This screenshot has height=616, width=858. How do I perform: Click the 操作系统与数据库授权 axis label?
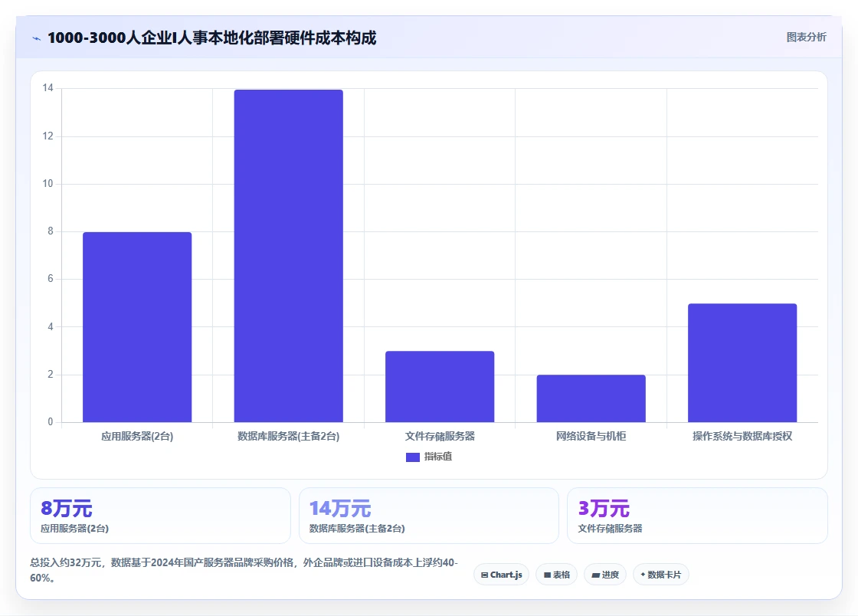742,437
